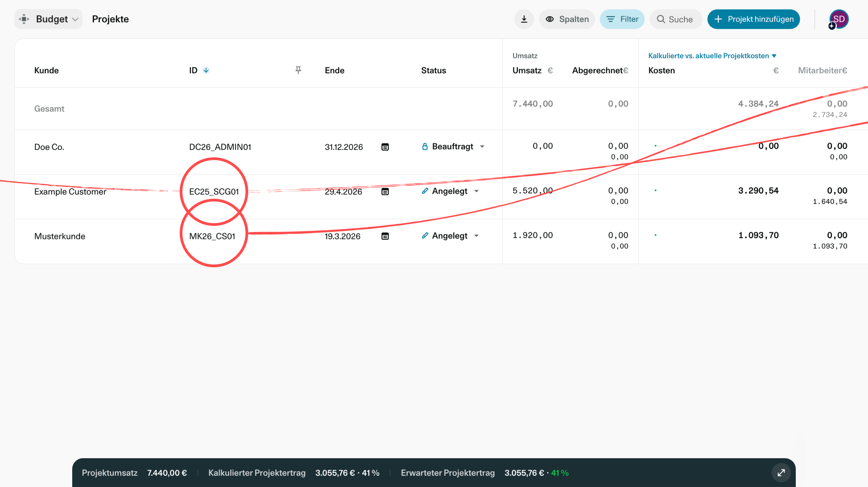Image resolution: width=868 pixels, height=487 pixels.
Task: Open project MK26_CS01
Action: [212, 236]
